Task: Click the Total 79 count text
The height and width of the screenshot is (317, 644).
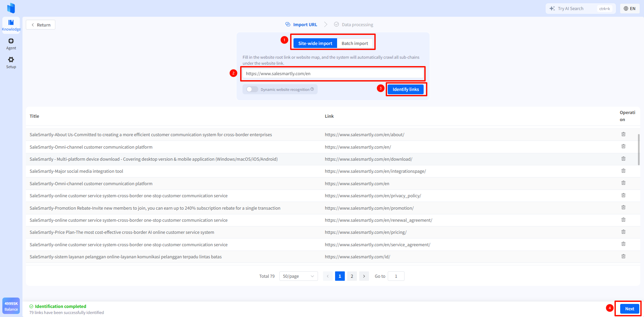Action: click(267, 276)
